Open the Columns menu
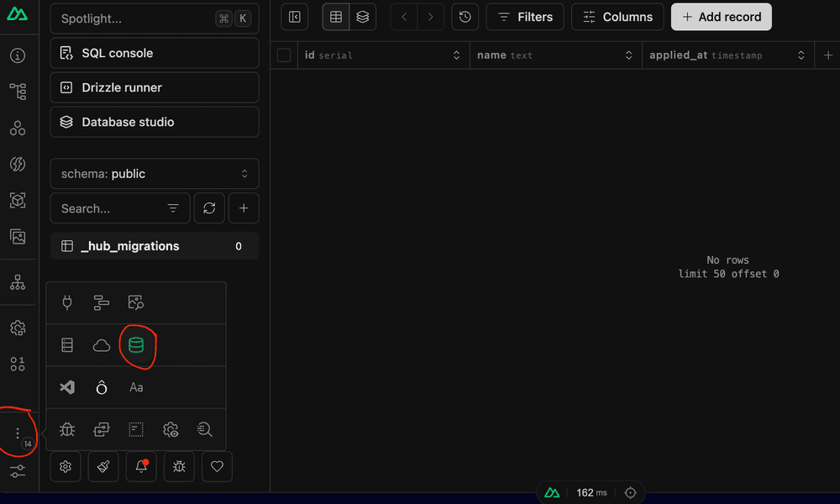 click(x=617, y=17)
